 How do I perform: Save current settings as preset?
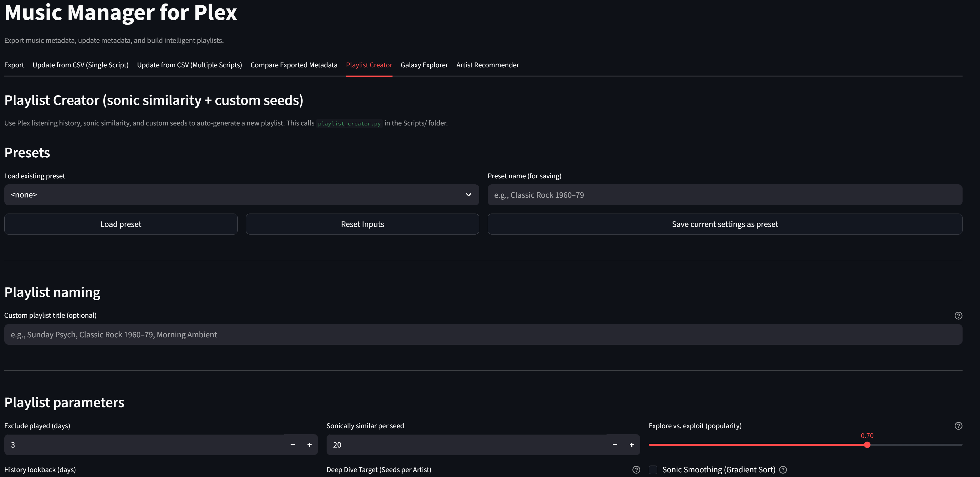(725, 224)
